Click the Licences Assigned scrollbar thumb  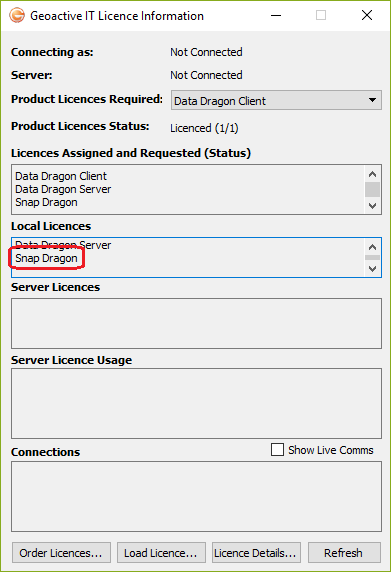(x=372, y=189)
